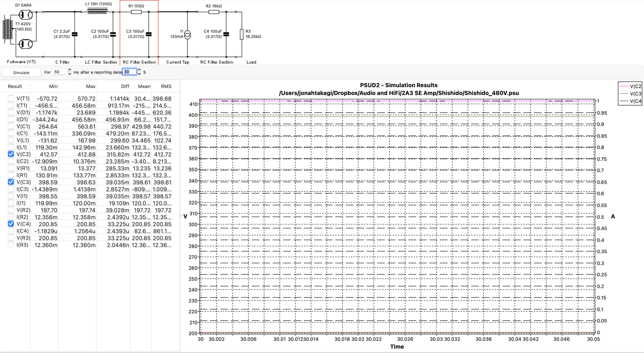Click the V(L1) RMS value 102.74
Image resolution: width=644 pixels, height=353 pixels.
[x=163, y=140]
